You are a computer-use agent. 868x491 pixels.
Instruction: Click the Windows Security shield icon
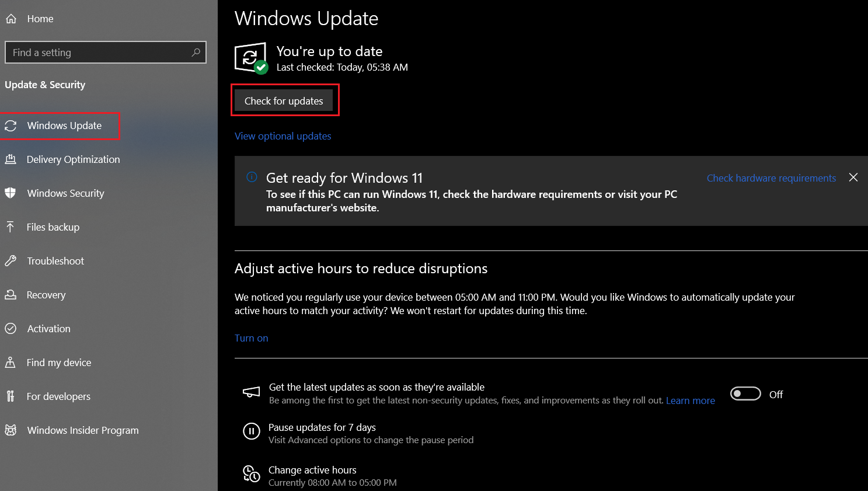point(11,193)
